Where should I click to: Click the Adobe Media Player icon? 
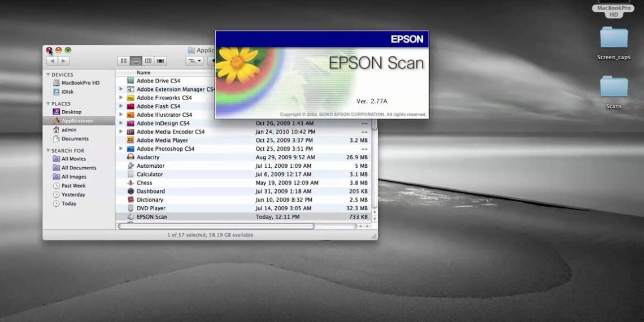coord(130,140)
